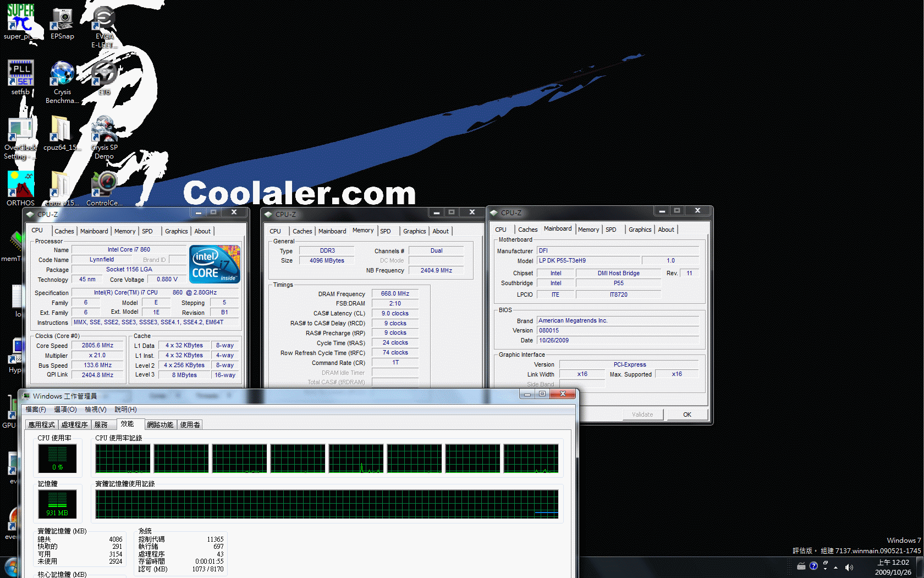Open Graphics tab in middle CPU-Z window

click(415, 231)
